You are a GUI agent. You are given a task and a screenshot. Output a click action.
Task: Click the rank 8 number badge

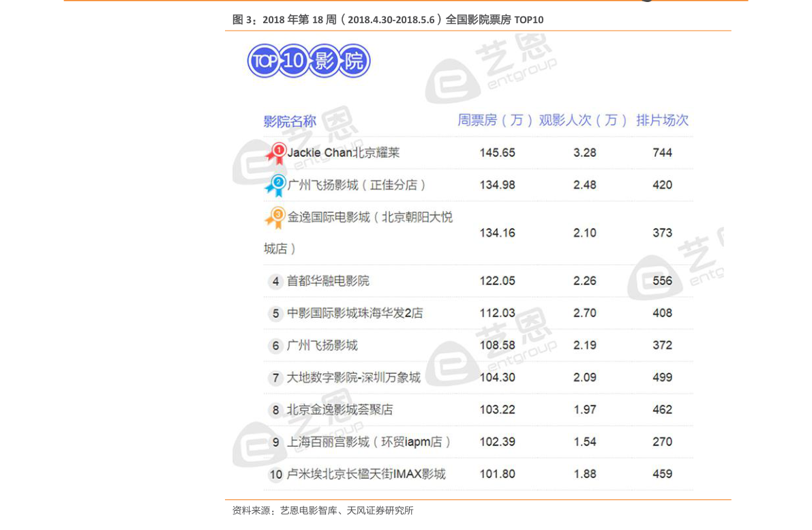(x=275, y=410)
